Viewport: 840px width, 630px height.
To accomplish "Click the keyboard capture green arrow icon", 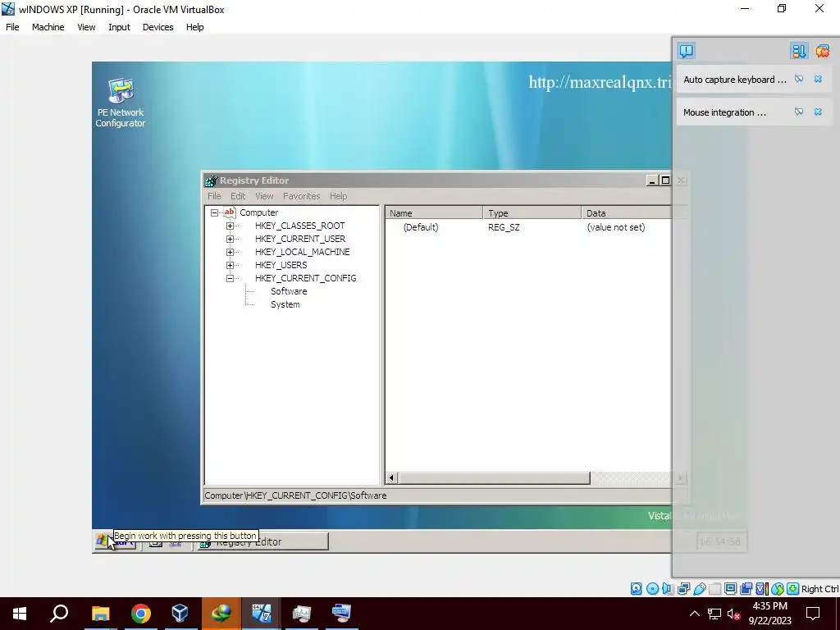I will (x=793, y=589).
